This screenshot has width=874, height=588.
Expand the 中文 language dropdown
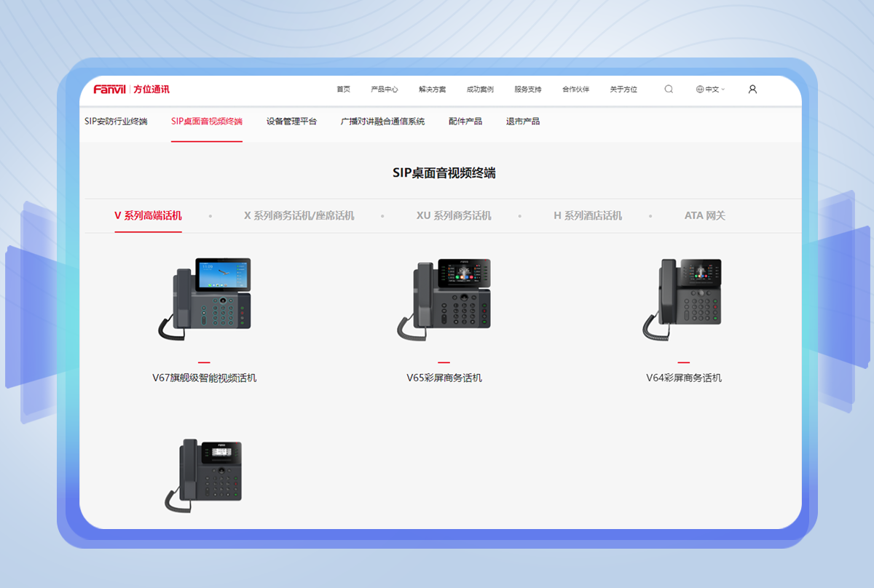tap(712, 89)
